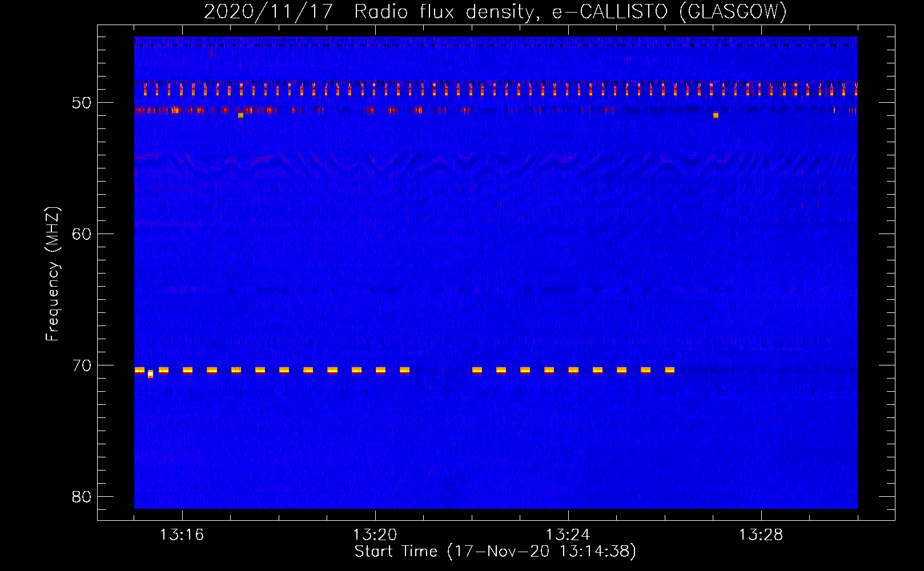Image resolution: width=924 pixels, height=571 pixels.
Task: Click the 80 MHz frequency tick label
Action: click(x=82, y=497)
